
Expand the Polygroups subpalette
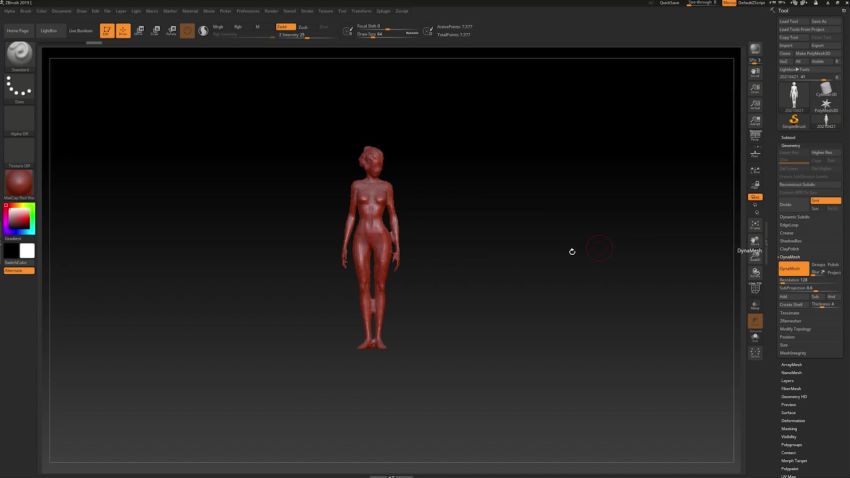point(791,444)
